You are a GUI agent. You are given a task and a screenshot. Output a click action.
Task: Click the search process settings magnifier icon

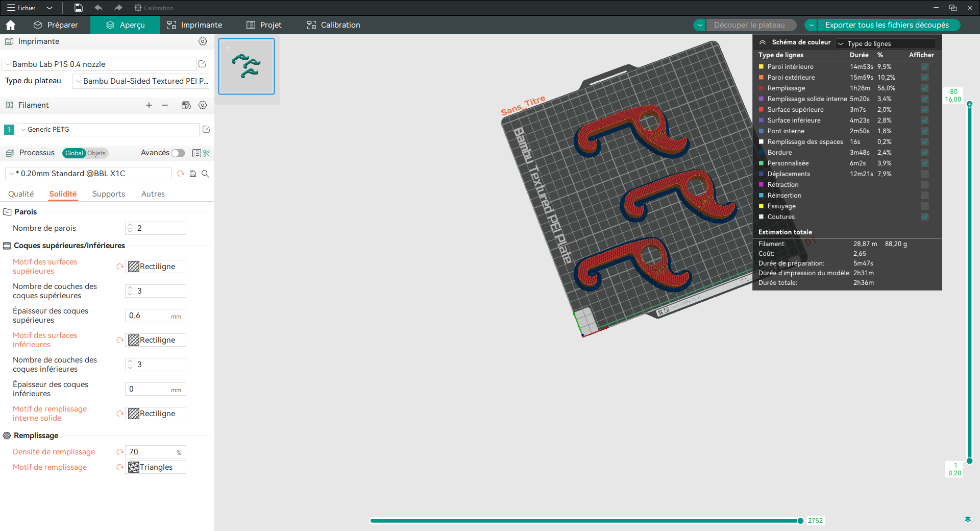tap(205, 174)
